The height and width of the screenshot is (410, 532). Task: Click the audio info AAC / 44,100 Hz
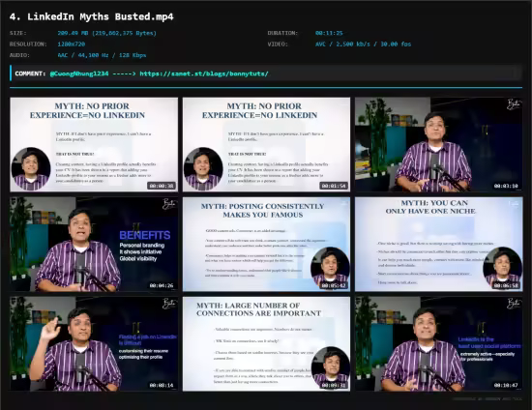[x=102, y=55]
